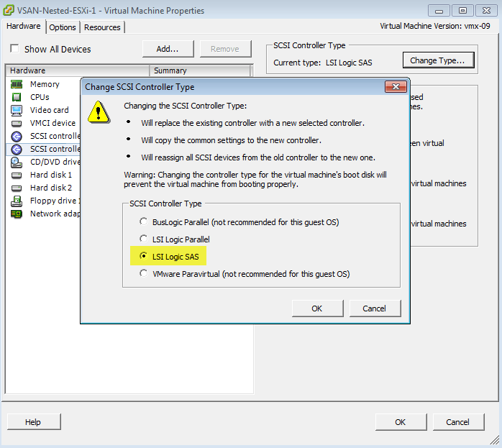The height and width of the screenshot is (448, 502).
Task: Click Cancel in Virtual Machine Properties window
Action: click(x=458, y=422)
